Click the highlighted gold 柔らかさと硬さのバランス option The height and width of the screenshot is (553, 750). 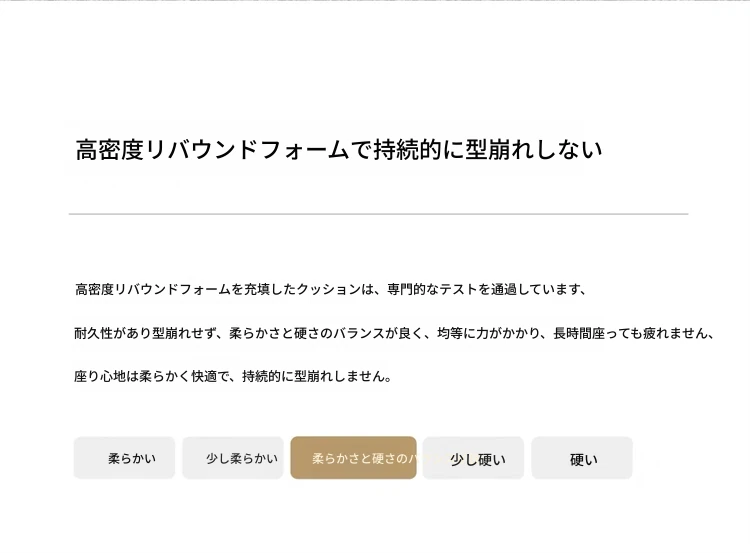point(353,458)
